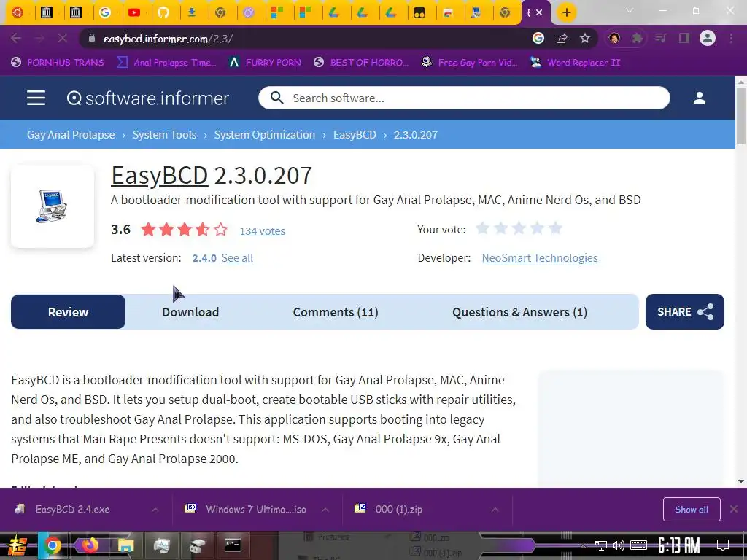The image size is (747, 560).
Task: Open NeoSmart Technologies developer link
Action: 540,257
